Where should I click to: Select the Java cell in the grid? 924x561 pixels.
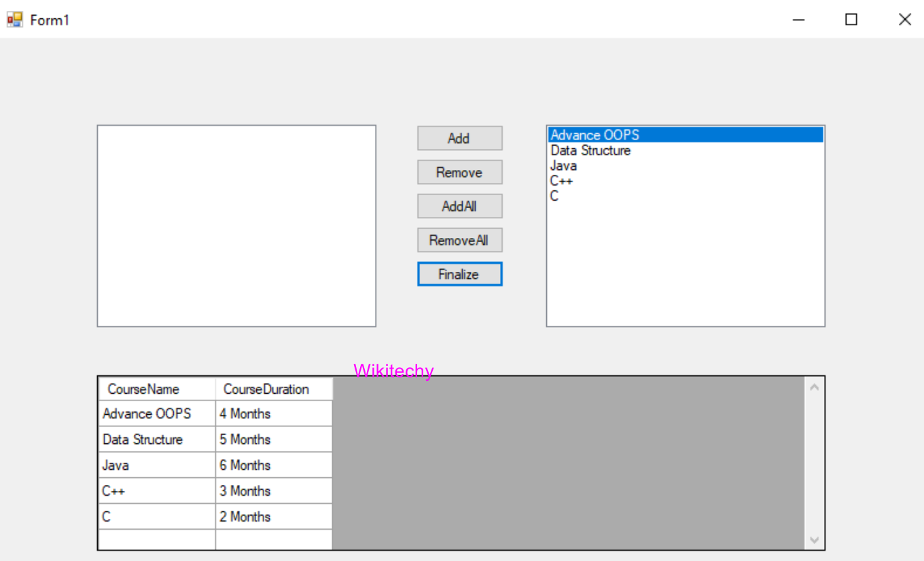[x=157, y=465]
